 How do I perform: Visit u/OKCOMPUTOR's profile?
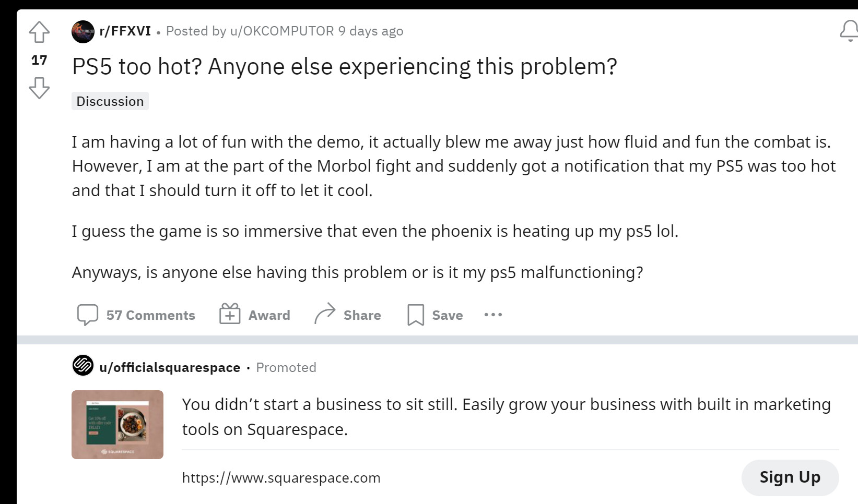[x=282, y=31]
